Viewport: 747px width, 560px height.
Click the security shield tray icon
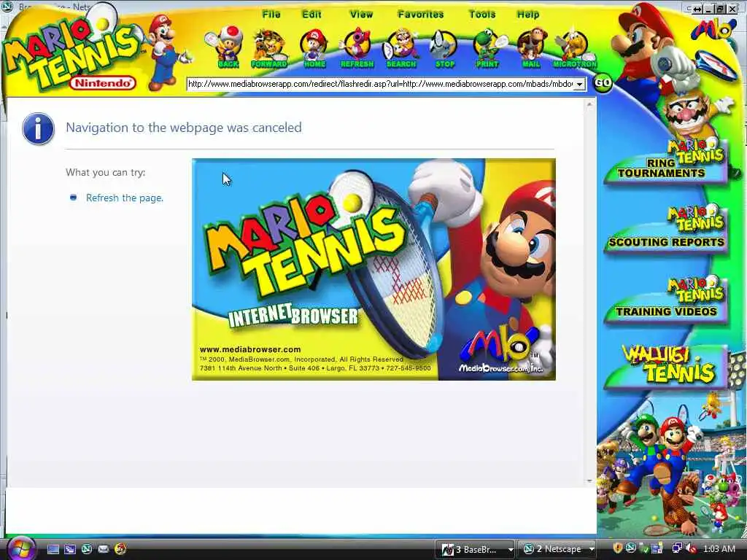click(x=618, y=548)
